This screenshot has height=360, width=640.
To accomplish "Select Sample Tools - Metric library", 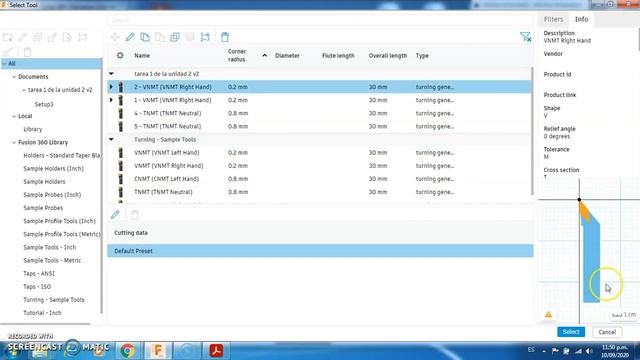I will pos(52,260).
